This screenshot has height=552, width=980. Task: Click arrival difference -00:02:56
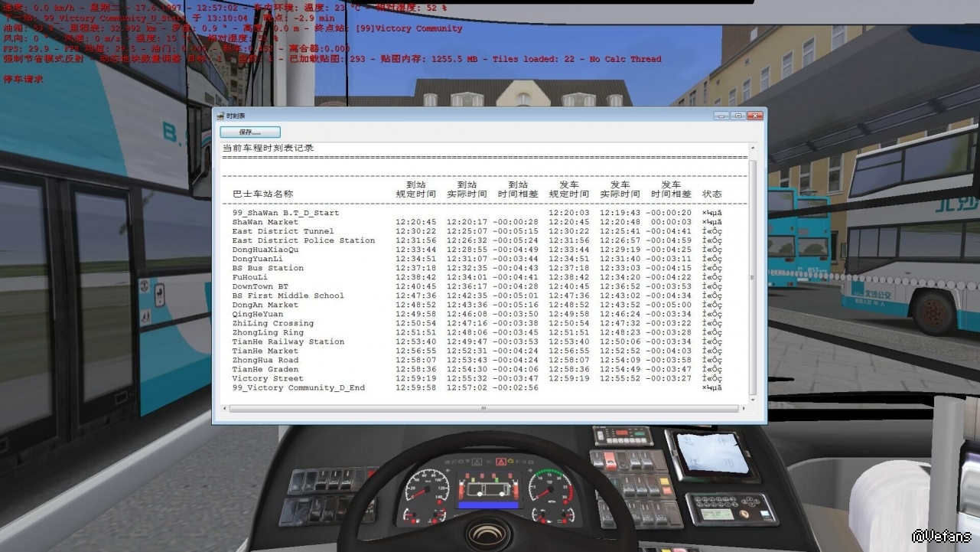click(516, 387)
